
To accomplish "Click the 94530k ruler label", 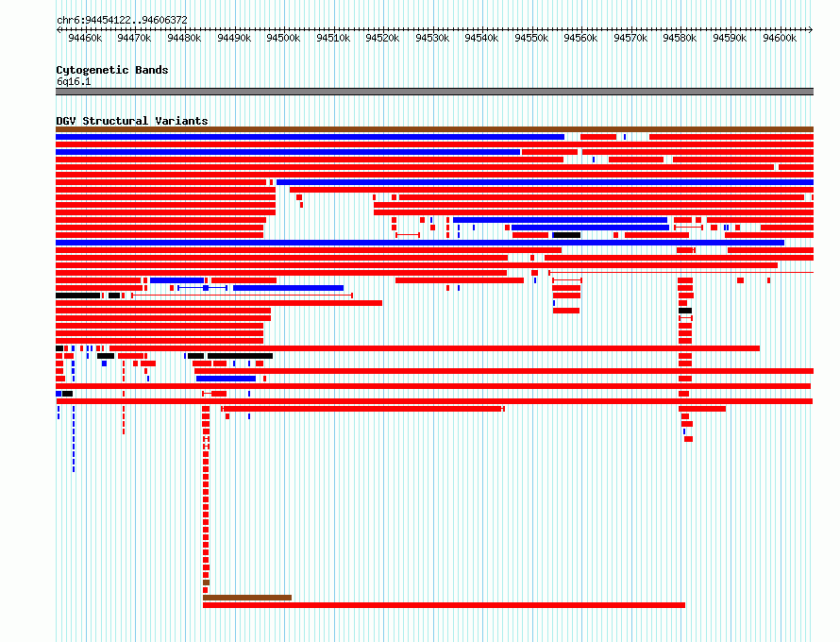I will point(431,38).
